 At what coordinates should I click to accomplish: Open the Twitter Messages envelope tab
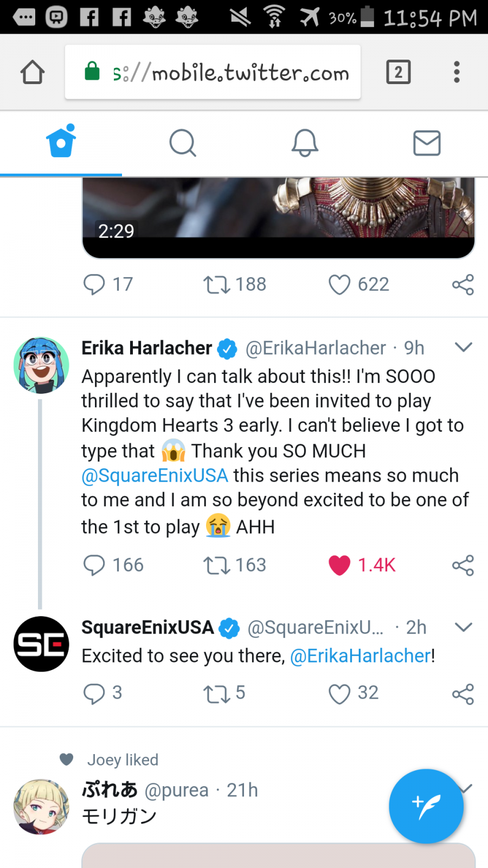click(x=427, y=143)
